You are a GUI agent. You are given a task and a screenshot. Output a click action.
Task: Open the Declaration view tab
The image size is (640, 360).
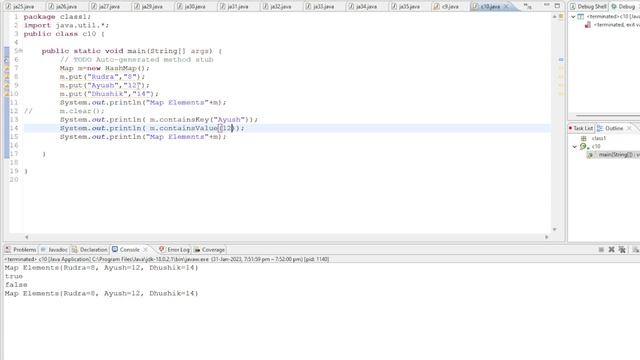(x=89, y=249)
